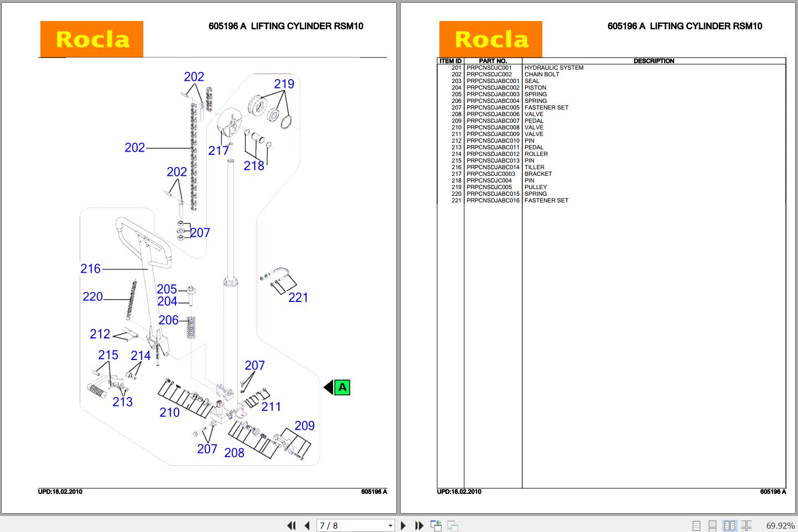Image resolution: width=798 pixels, height=532 pixels.
Task: Click the Rocla logo on the left page
Action: [91, 39]
